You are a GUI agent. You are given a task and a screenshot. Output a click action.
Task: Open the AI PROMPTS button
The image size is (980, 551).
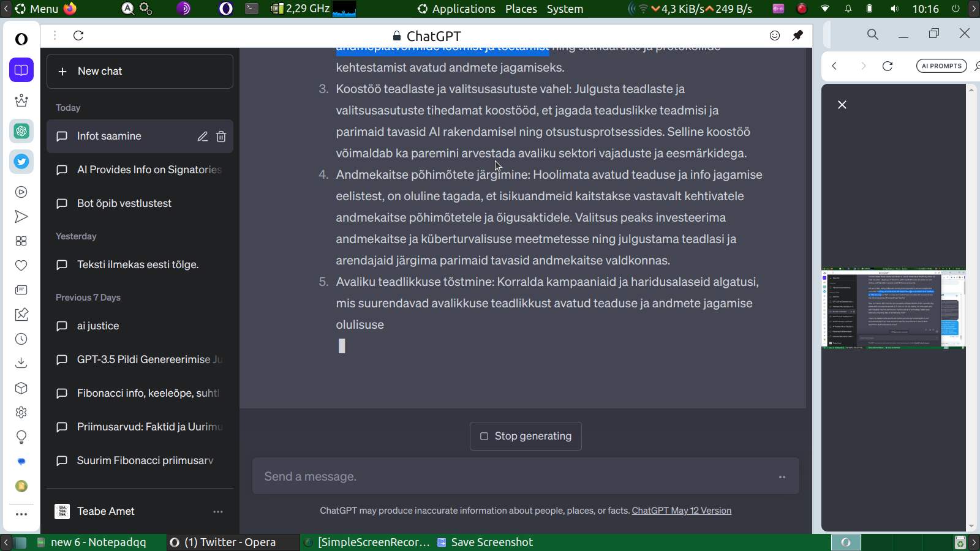click(941, 66)
